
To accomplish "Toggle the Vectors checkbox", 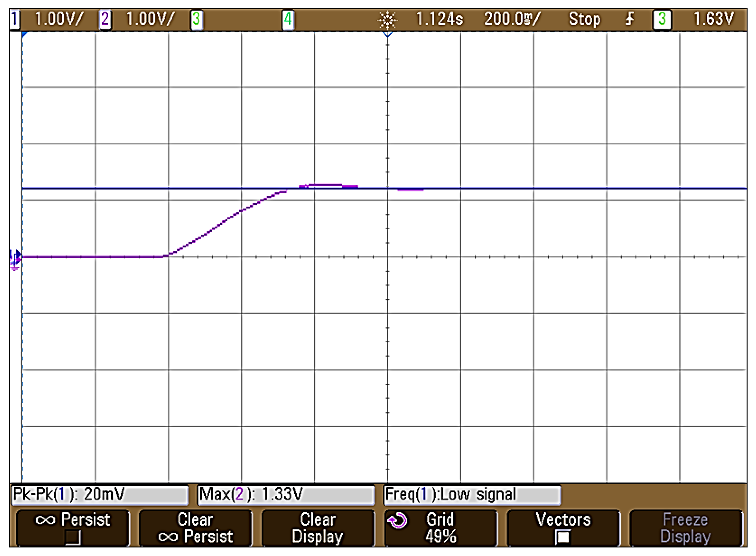I will coord(563,537).
